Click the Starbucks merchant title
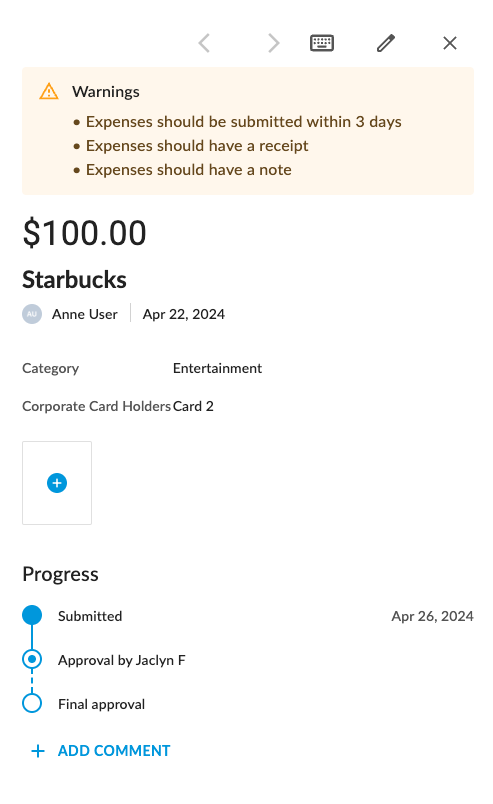The image size is (493, 804). tap(74, 280)
